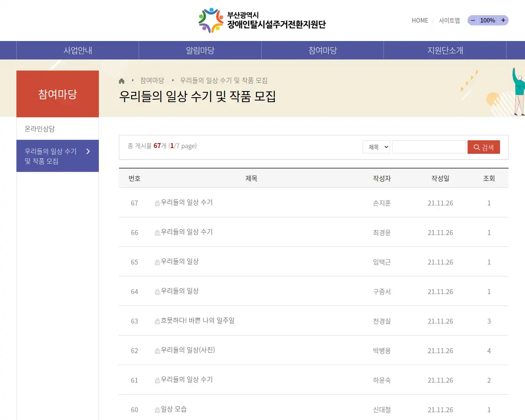Click the 작성일 column header
The height and width of the screenshot is (420, 525).
(441, 178)
